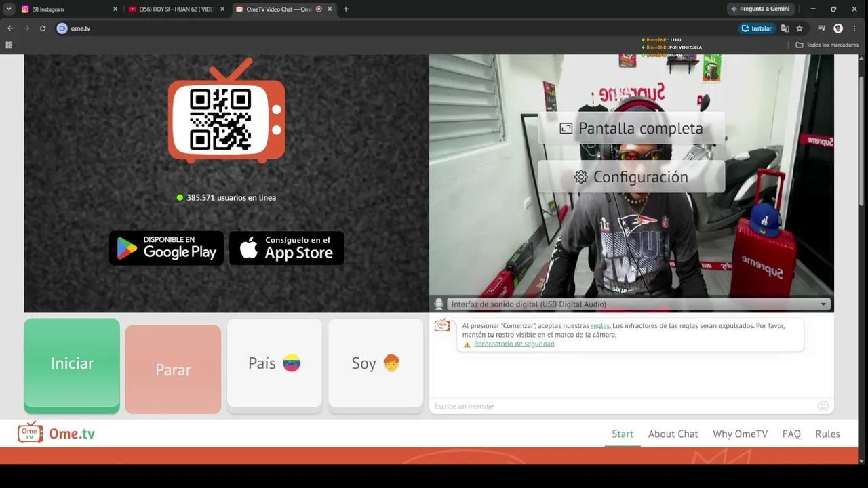868x488 pixels.
Task: Click the Venezuela flag icon on País
Action: point(292,363)
